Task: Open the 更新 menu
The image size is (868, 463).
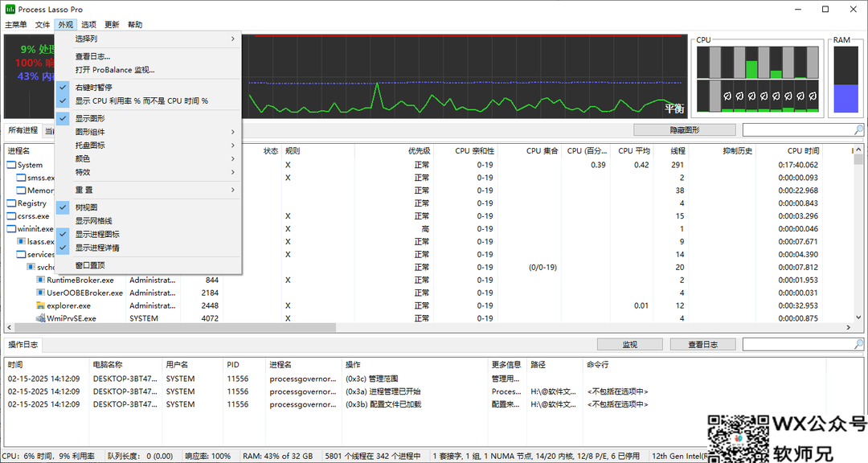Action: click(112, 24)
